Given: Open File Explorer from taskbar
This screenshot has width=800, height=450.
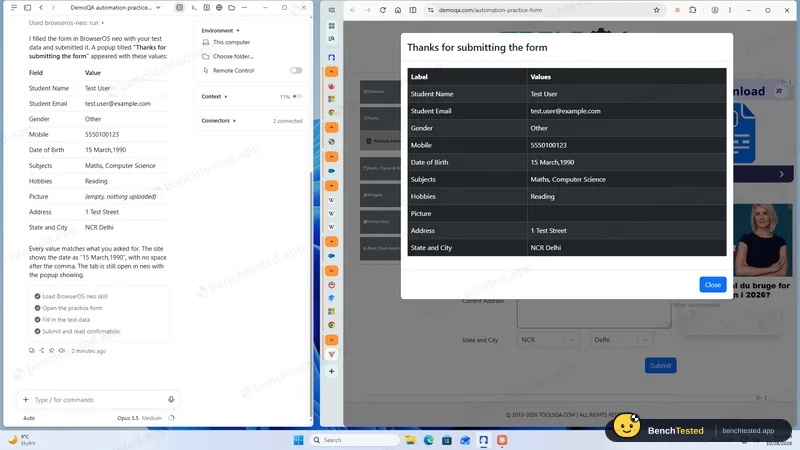Looking at the screenshot, I should click(x=410, y=440).
